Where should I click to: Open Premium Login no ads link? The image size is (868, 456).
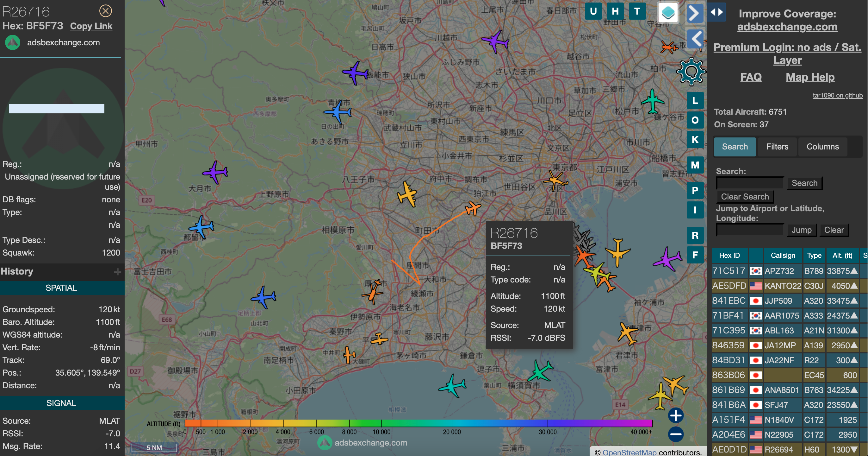pyautogui.click(x=787, y=54)
